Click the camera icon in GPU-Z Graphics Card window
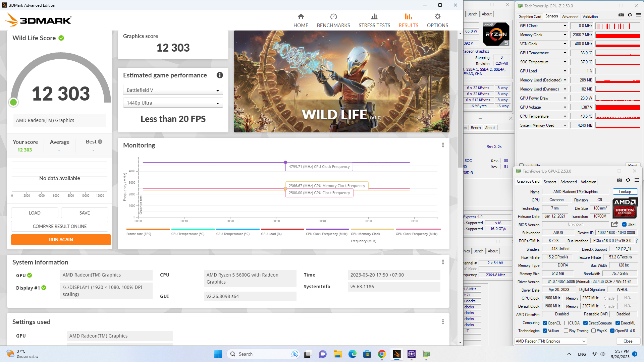Image resolution: width=644 pixels, height=362 pixels. coord(620,180)
